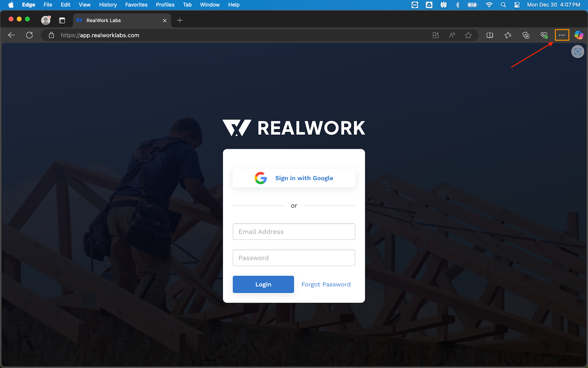The image size is (588, 368).
Task: Click the Wi-Fi status icon
Action: click(x=489, y=5)
